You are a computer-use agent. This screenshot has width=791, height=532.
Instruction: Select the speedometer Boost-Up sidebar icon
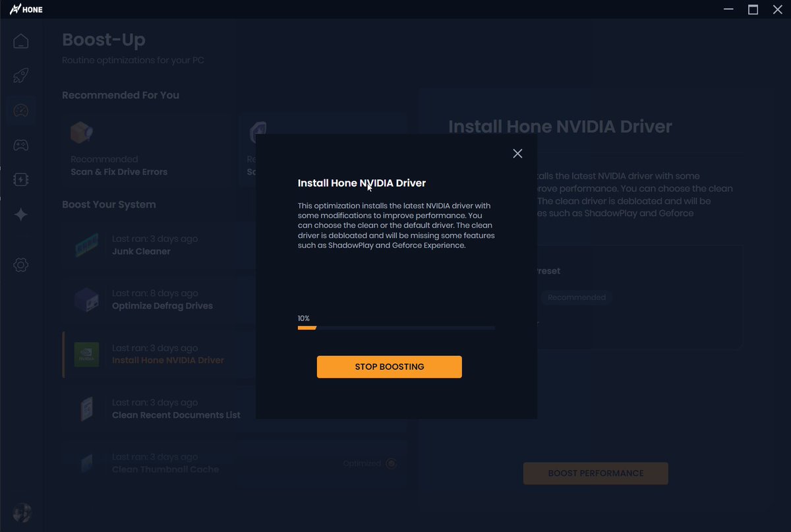click(x=21, y=110)
